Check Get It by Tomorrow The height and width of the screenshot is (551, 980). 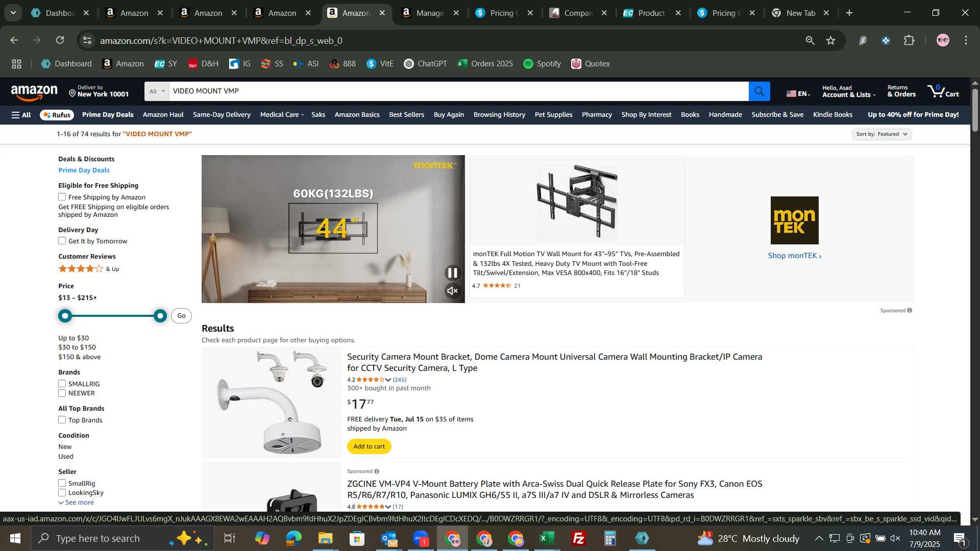(x=62, y=241)
